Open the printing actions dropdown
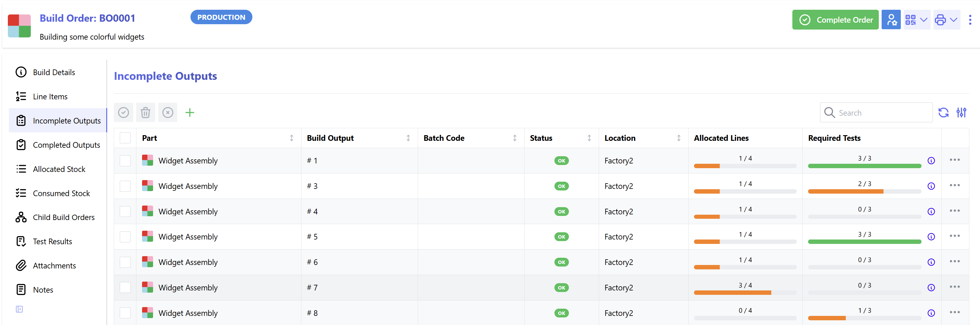 coord(947,19)
